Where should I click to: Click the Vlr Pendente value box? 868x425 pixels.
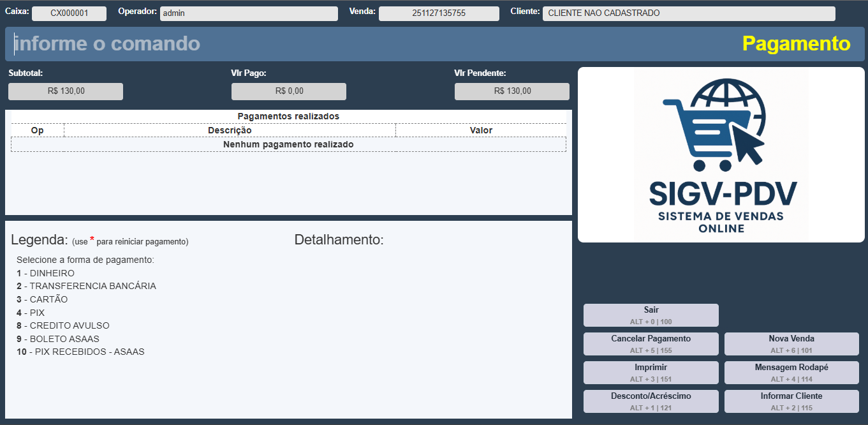[512, 91]
